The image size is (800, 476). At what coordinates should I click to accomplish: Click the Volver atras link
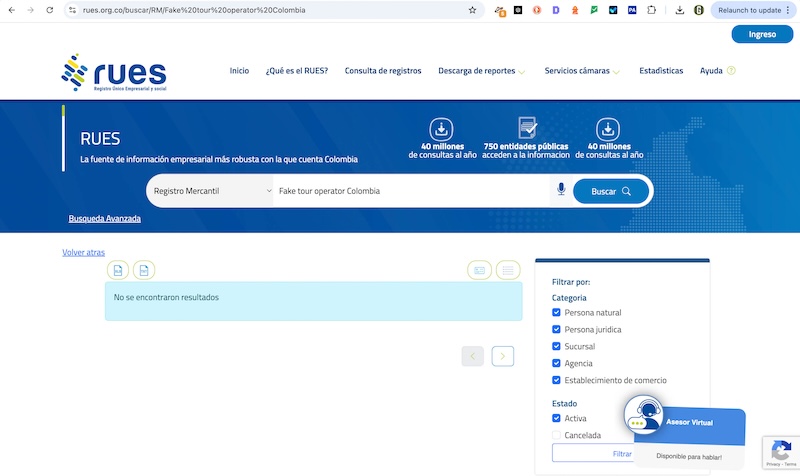click(83, 252)
